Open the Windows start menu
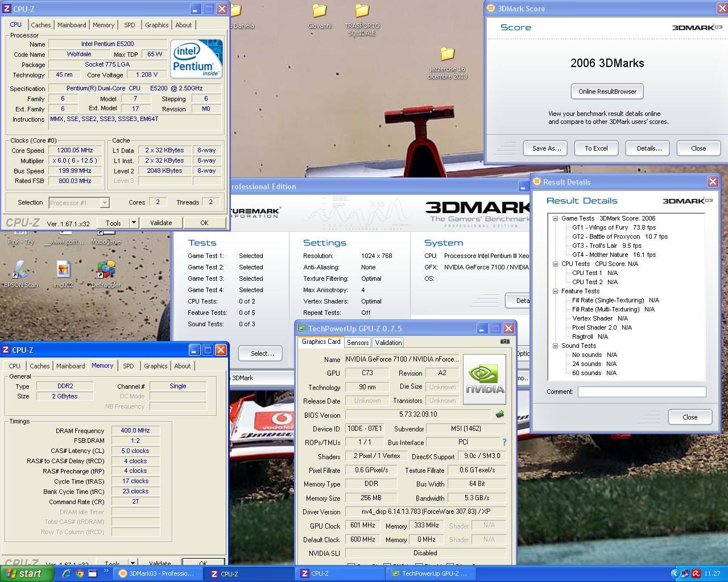The image size is (728, 582). pyautogui.click(x=27, y=573)
